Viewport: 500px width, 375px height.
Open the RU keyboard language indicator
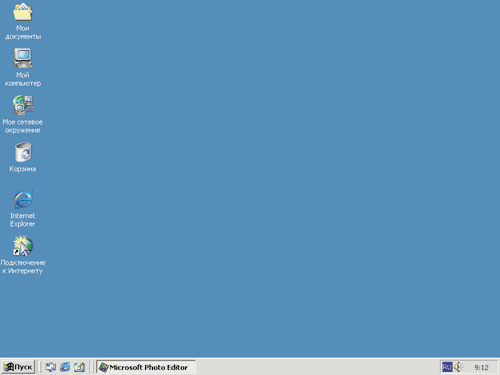(447, 367)
